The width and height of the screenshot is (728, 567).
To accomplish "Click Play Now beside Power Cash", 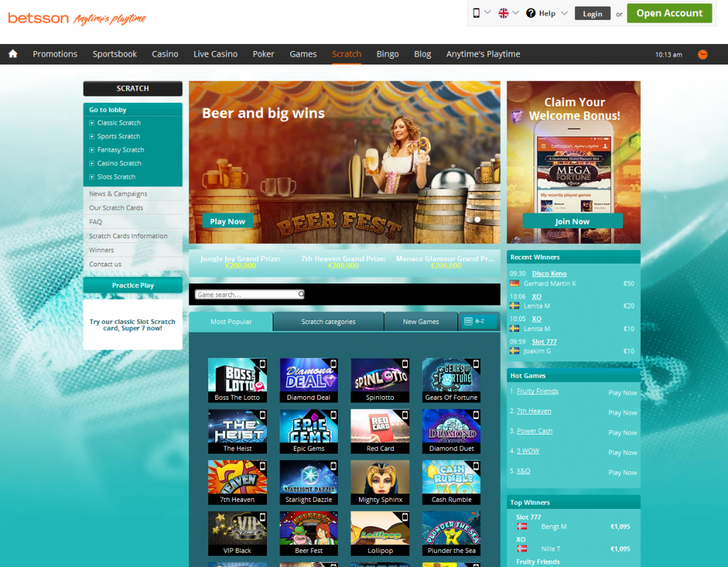I will tap(622, 432).
